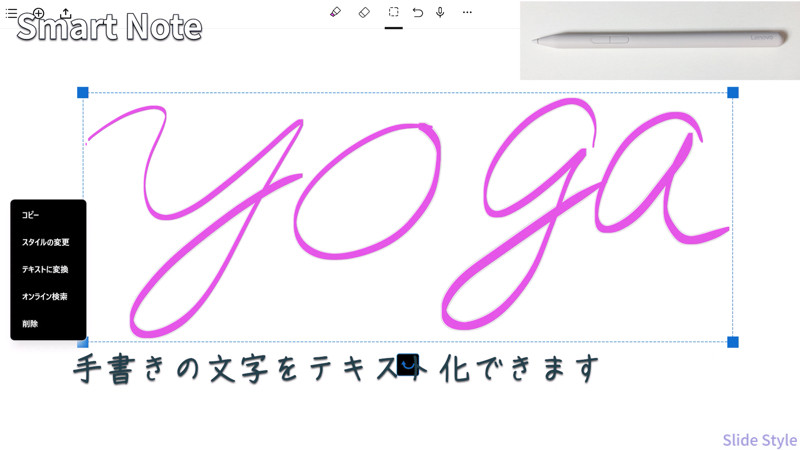The image size is (800, 450).
Task: Click the add new note plus icon
Action: click(x=39, y=13)
